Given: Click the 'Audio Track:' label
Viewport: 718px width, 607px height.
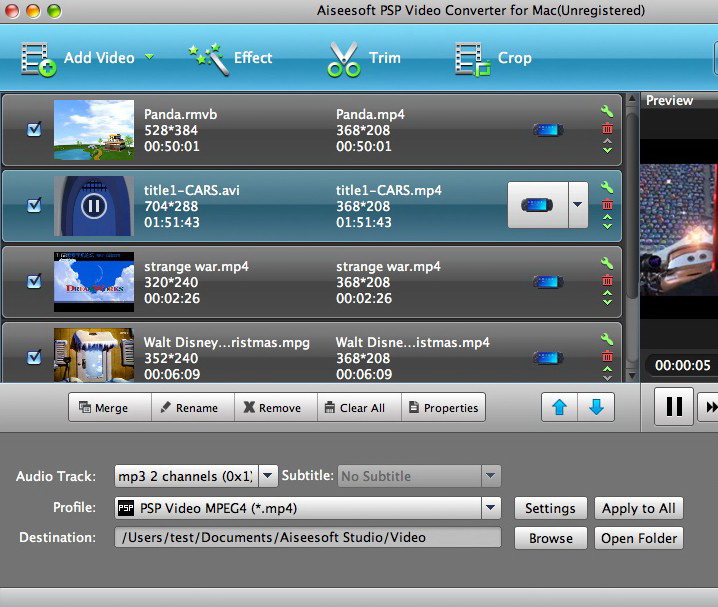Looking at the screenshot, I should 56,477.
